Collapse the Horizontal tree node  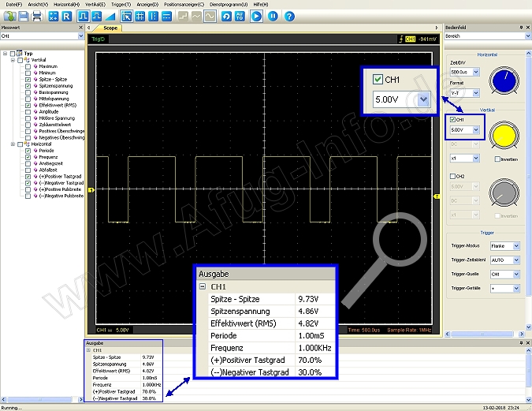pyautogui.click(x=13, y=144)
